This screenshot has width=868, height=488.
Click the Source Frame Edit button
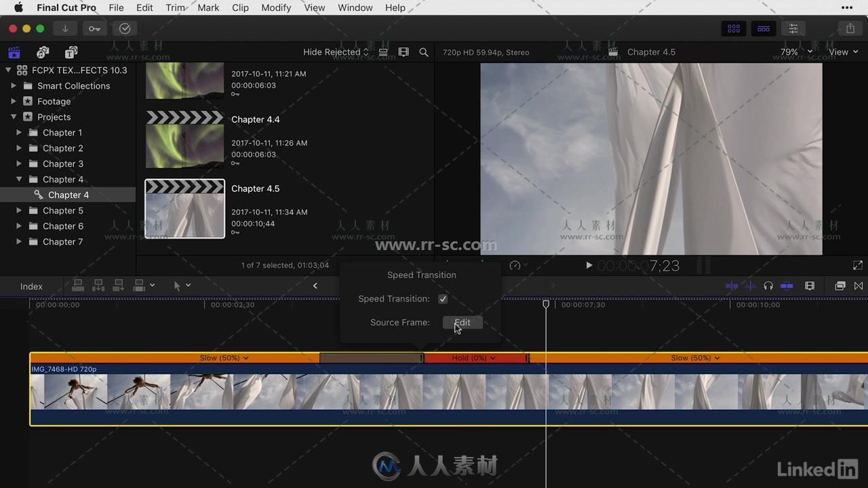tap(462, 323)
